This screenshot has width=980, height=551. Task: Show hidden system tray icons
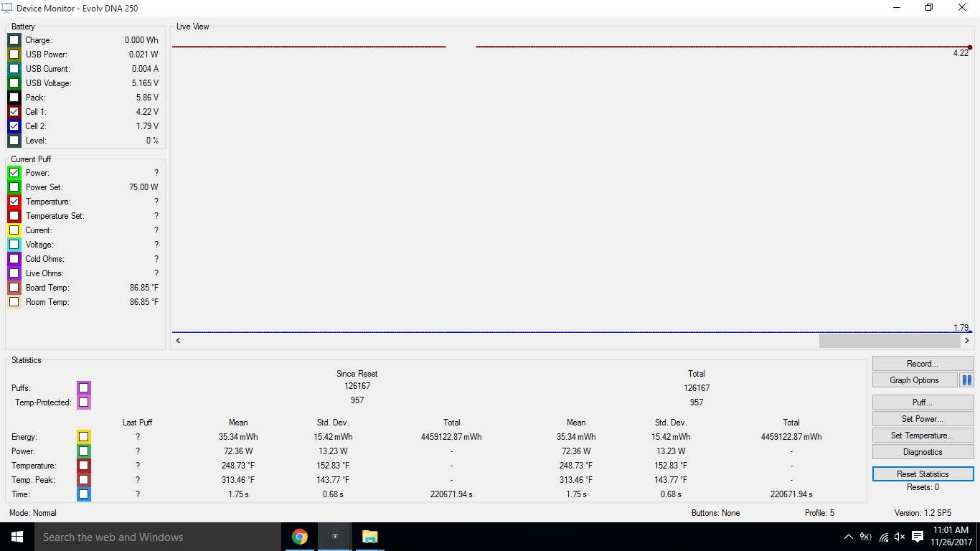(x=849, y=537)
